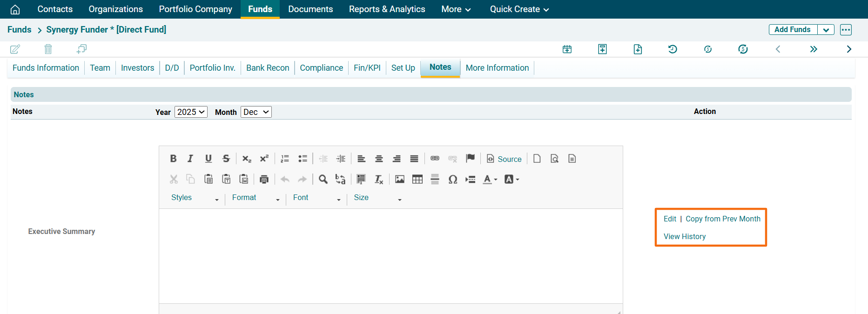868x314 pixels.
Task: Insert special character omega icon
Action: click(x=452, y=180)
